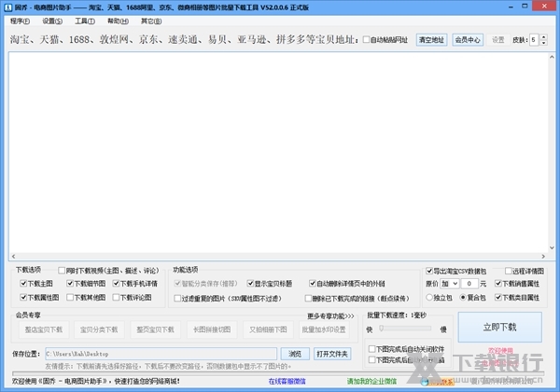Close the 固乔 window

544,7
